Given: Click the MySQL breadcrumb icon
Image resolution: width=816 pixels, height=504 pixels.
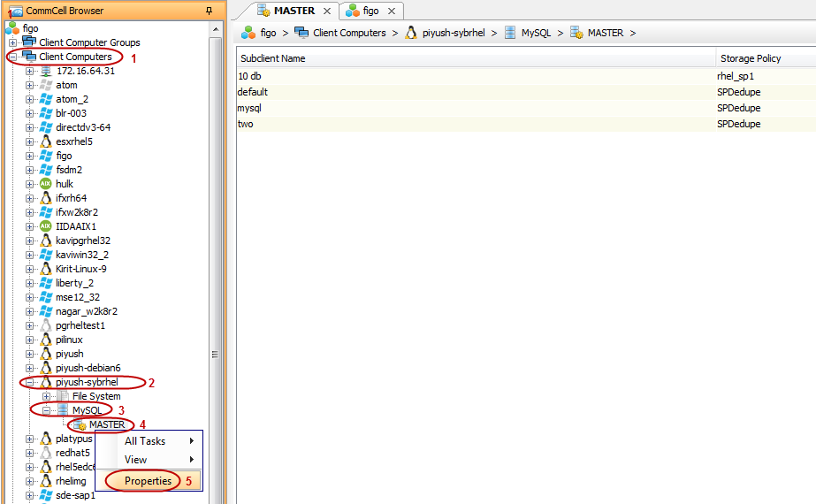Looking at the screenshot, I should (510, 33).
